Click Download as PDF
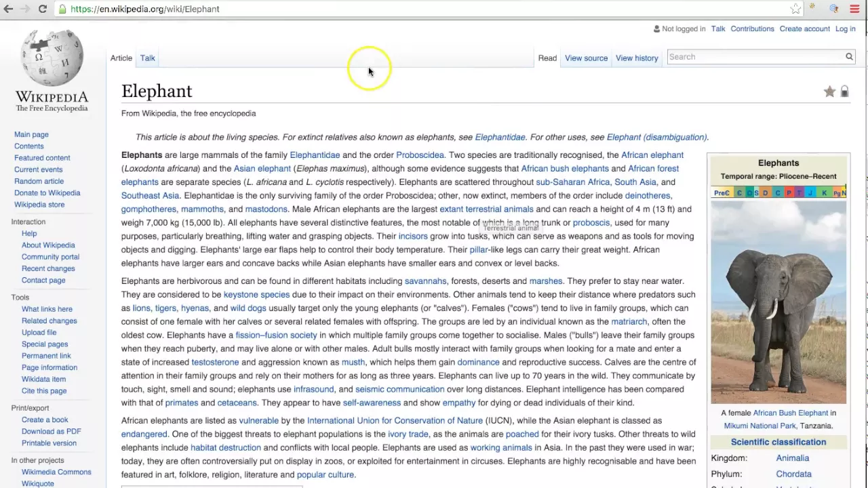The height and width of the screenshot is (488, 868). tap(51, 431)
